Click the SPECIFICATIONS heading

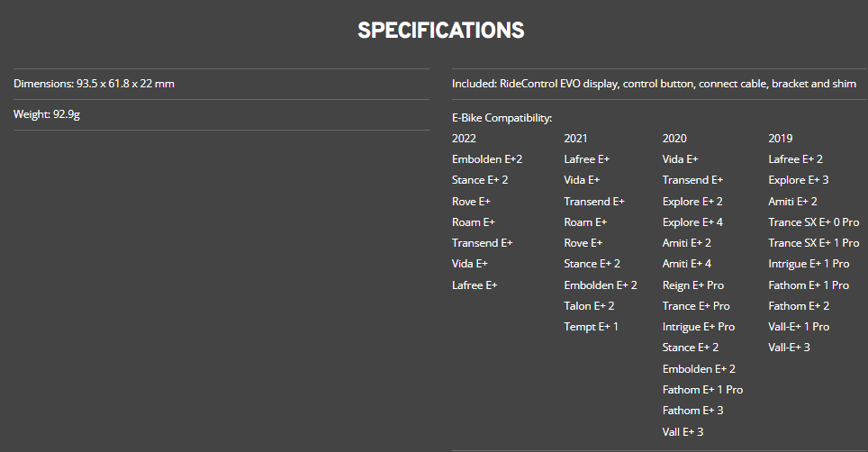[x=440, y=31]
